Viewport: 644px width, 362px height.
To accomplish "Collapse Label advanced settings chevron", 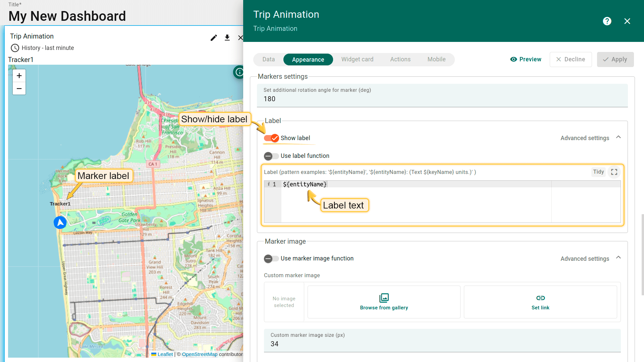I will pyautogui.click(x=619, y=137).
